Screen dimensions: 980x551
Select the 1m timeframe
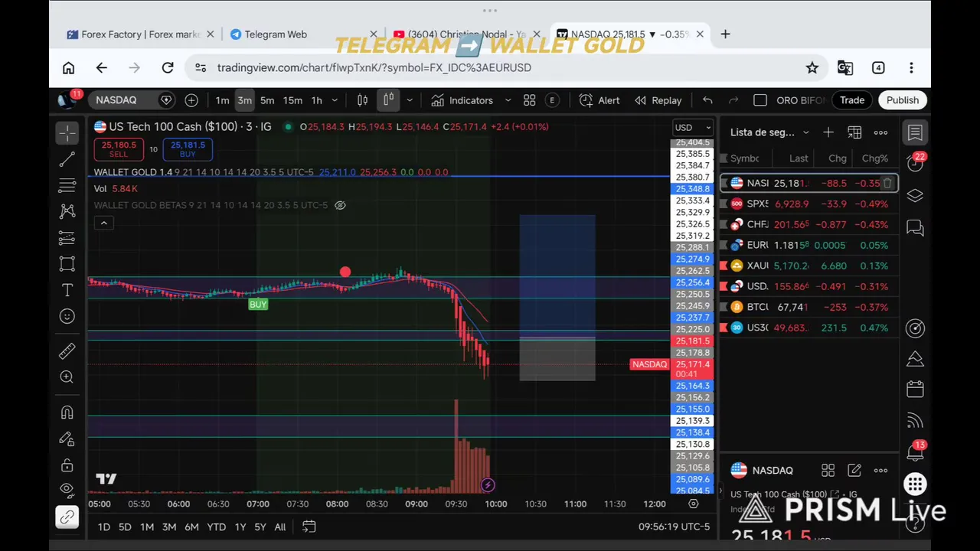222,100
